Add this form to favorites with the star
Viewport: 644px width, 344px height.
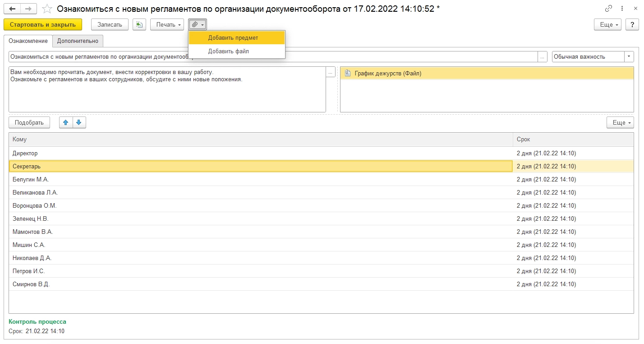[x=47, y=9]
